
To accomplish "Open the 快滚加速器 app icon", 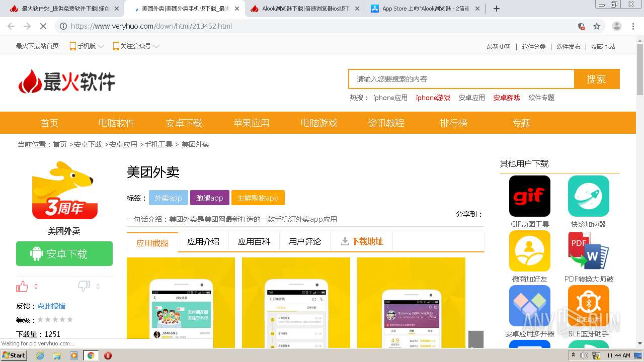I will 589,196.
